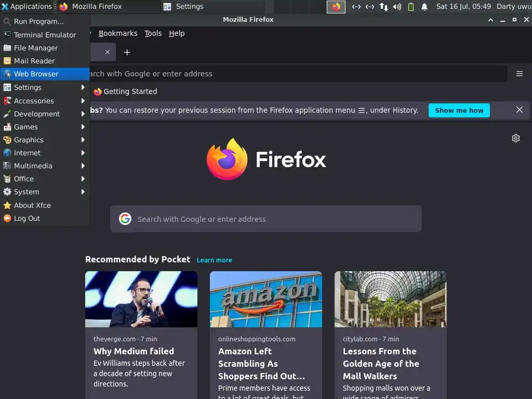This screenshot has height=399, width=532.
Task: Click the Firefox address bar
Action: click(x=299, y=74)
